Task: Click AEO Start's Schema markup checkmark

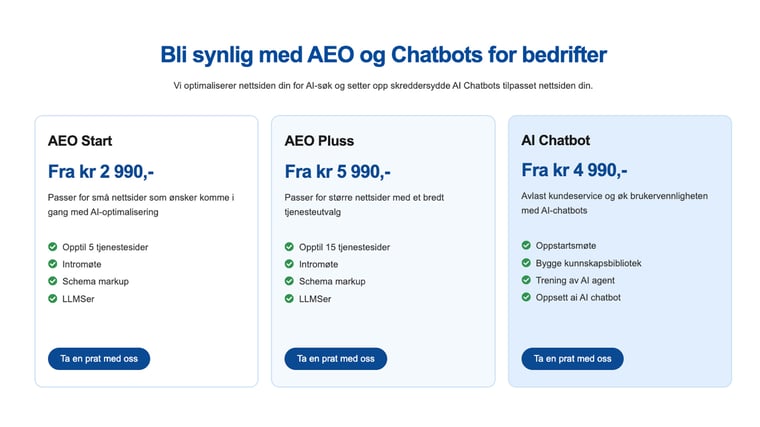Action: coord(52,281)
